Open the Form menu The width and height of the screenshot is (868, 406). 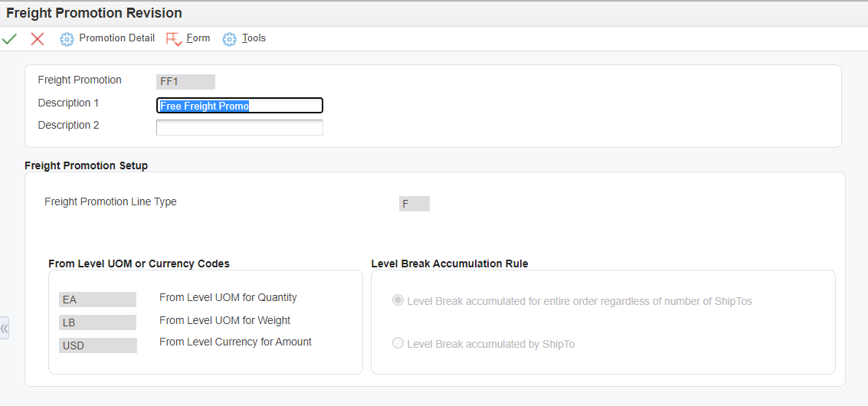198,38
